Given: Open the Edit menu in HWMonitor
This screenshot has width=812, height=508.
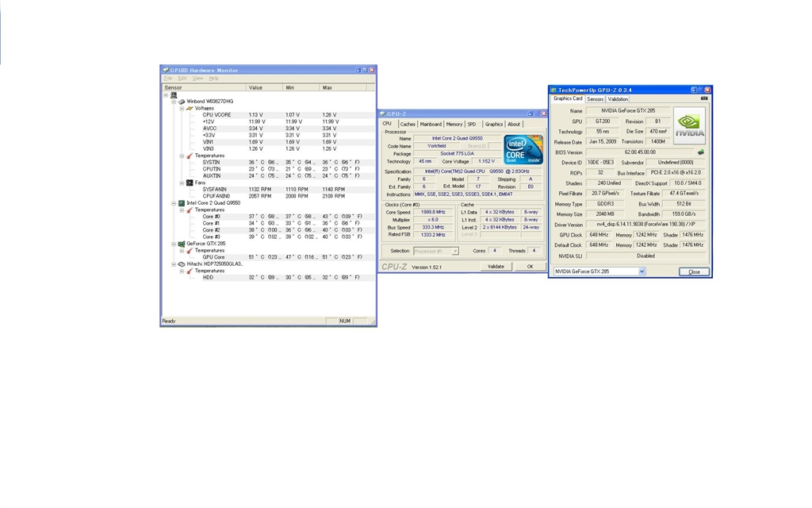Looking at the screenshot, I should [182, 79].
